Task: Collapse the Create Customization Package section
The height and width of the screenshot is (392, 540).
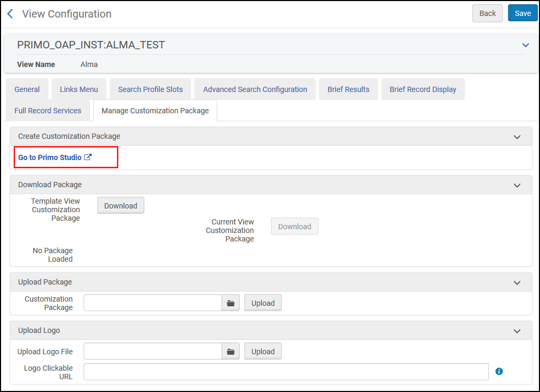Action: click(517, 137)
